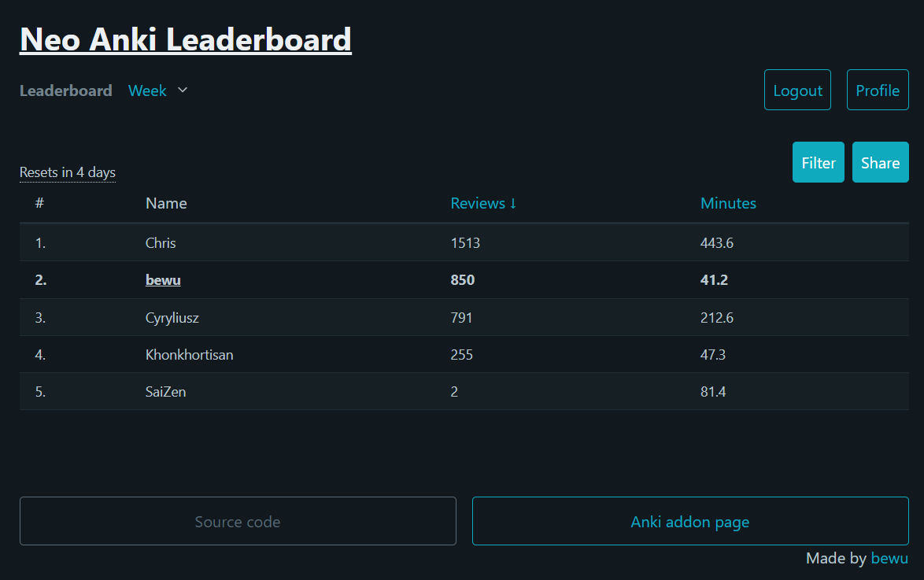
Task: Select the Khonkhortisan leaderboard entry
Action: coord(189,355)
